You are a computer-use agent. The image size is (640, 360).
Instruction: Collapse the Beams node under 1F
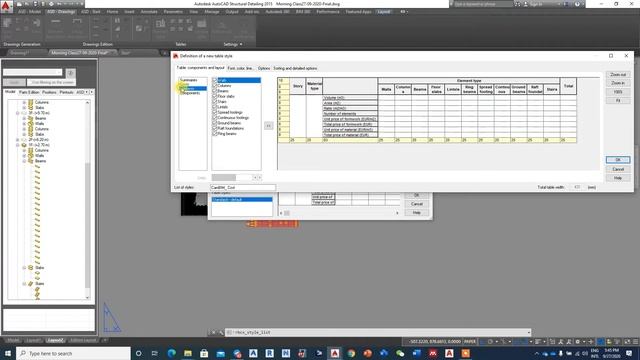[24, 161]
